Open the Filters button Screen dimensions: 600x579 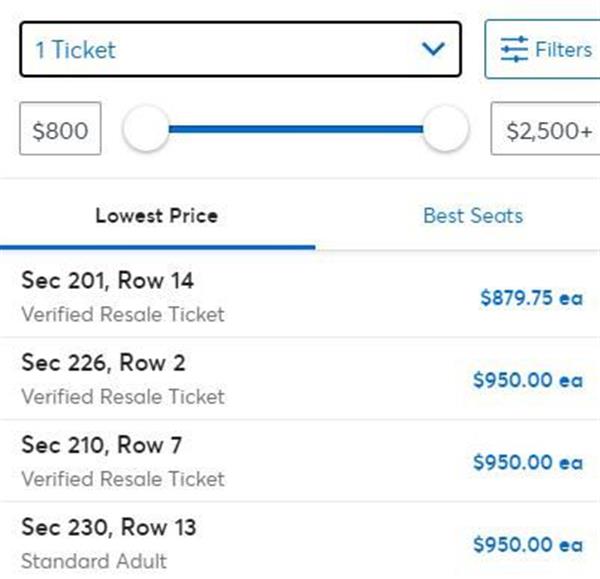click(542, 49)
